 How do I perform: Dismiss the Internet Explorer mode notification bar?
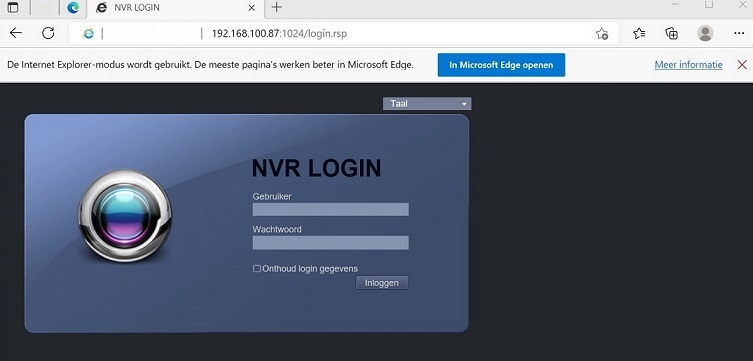[x=742, y=65]
